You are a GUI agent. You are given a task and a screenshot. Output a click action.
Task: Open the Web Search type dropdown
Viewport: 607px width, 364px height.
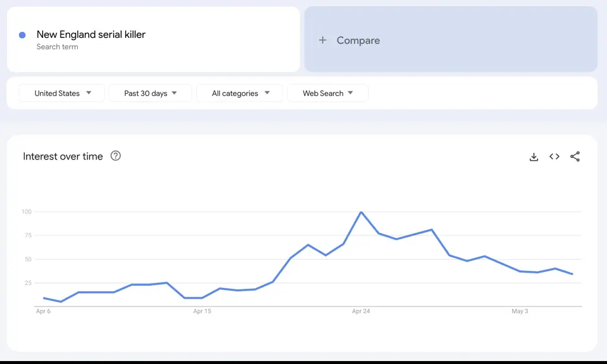point(327,93)
